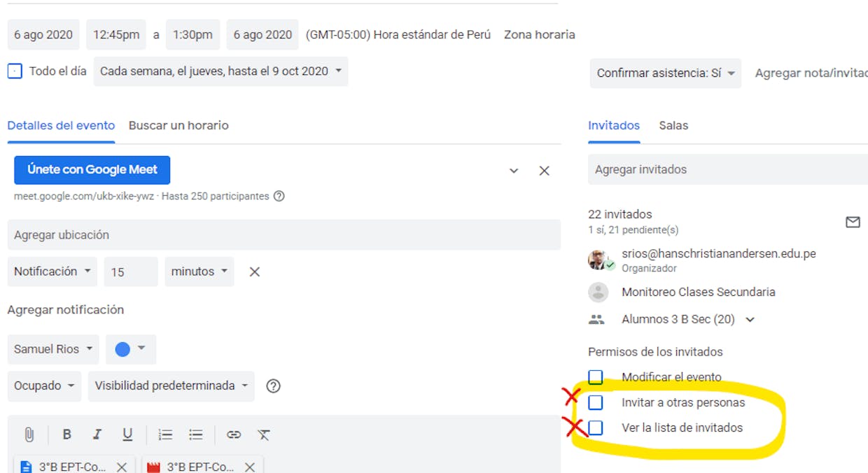
Task: Open end date 6 ago 2020 field
Action: pyautogui.click(x=263, y=34)
